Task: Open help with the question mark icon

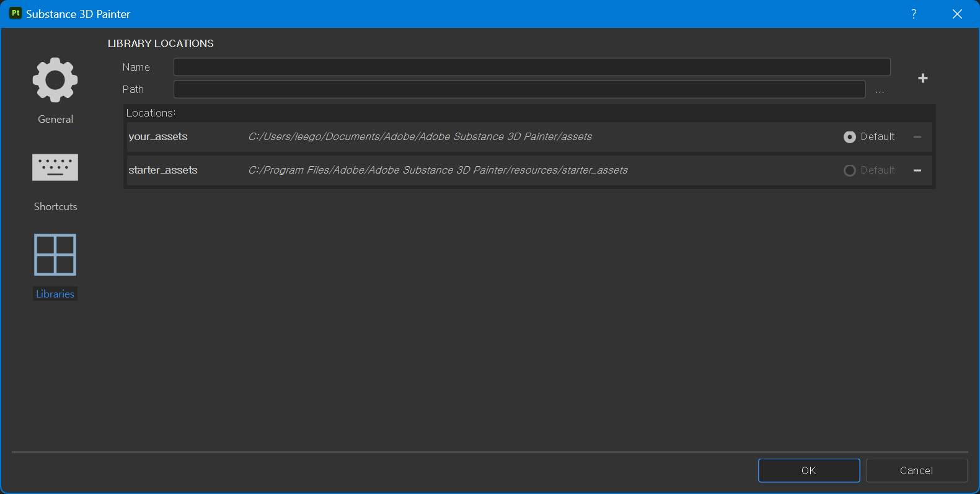Action: pos(914,14)
